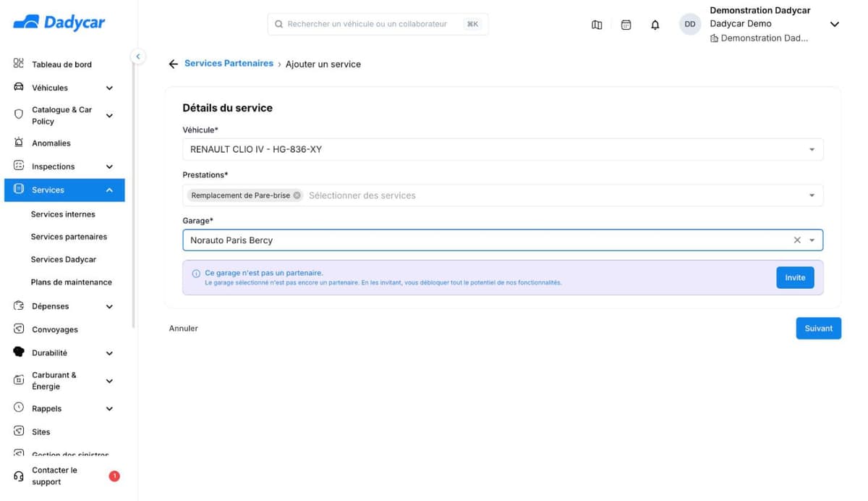The height and width of the screenshot is (501, 868).
Task: Click the Suivant button
Action: point(818,328)
